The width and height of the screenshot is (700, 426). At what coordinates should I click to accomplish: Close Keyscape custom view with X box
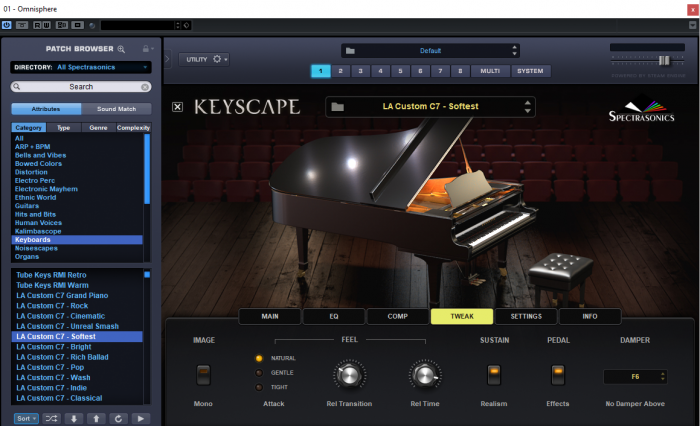pyautogui.click(x=177, y=107)
